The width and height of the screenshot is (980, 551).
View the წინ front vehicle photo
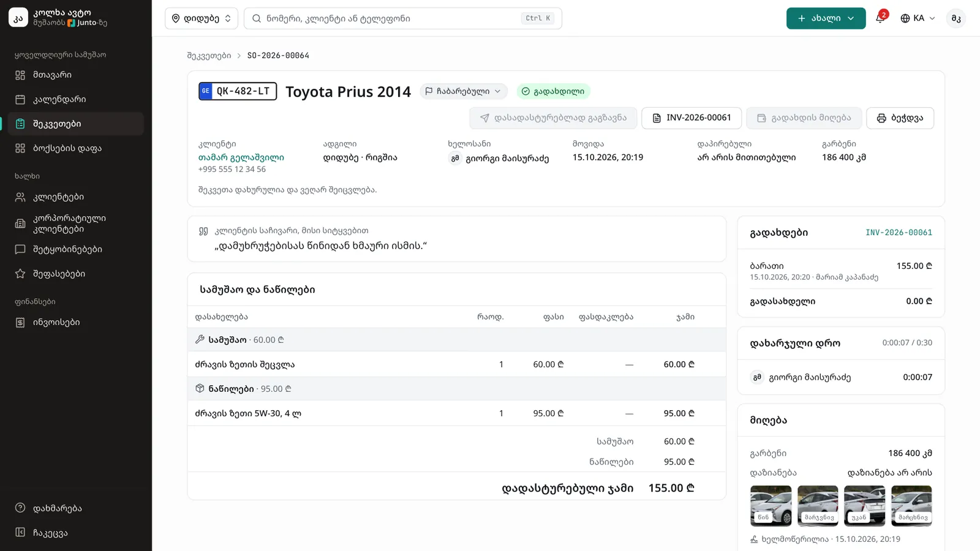771,506
